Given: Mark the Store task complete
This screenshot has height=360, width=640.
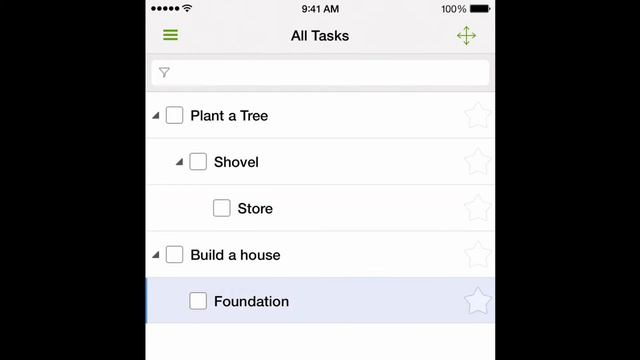Looking at the screenshot, I should (222, 208).
